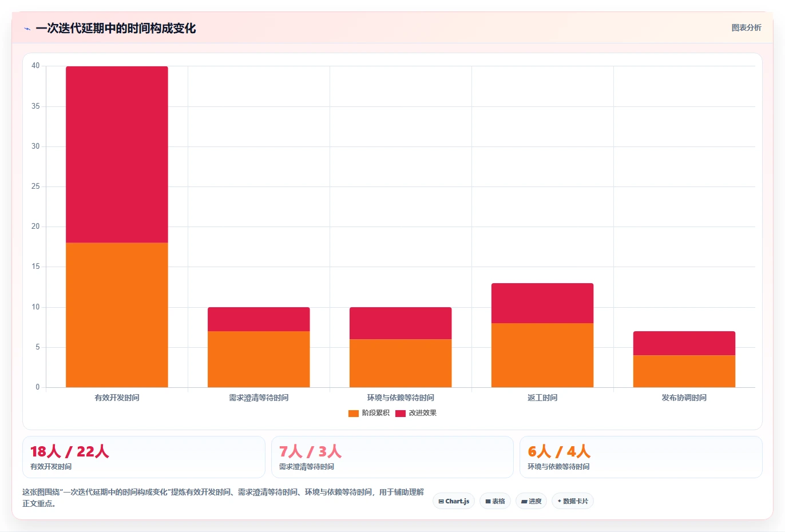Toggle the 阶段累积 legend item

click(x=369, y=413)
